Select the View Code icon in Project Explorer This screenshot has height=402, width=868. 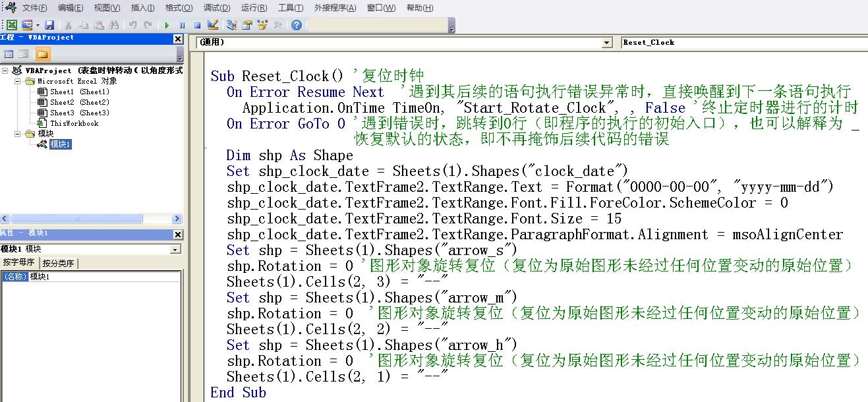pyautogui.click(x=9, y=54)
